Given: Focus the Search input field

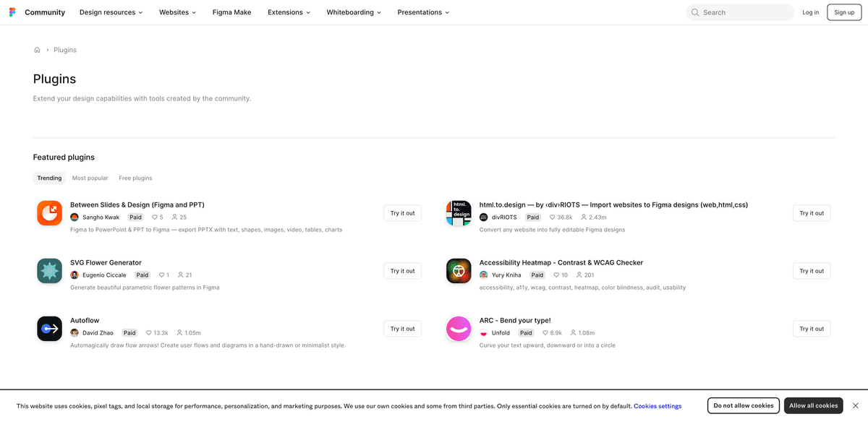Looking at the screenshot, I should tap(739, 12).
